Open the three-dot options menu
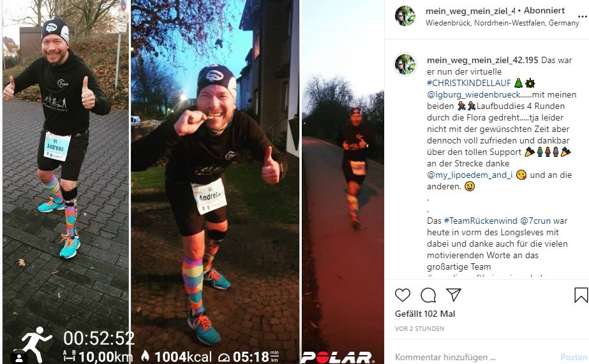 [x=582, y=17]
